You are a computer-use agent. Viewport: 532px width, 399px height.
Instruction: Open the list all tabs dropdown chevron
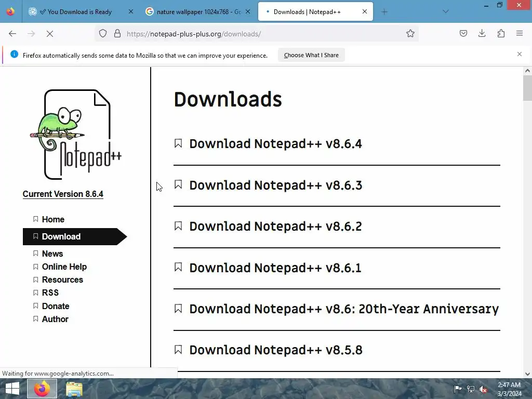[x=446, y=11]
